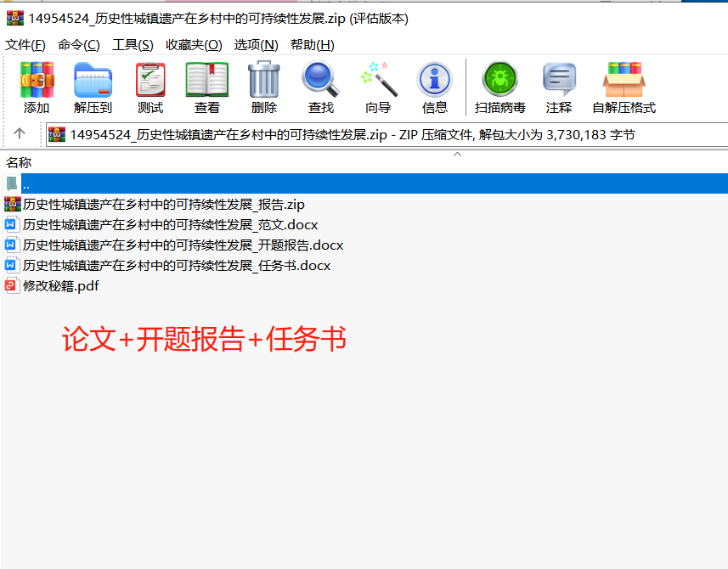Open the 命令(C) menu
The image size is (728, 569).
(78, 44)
